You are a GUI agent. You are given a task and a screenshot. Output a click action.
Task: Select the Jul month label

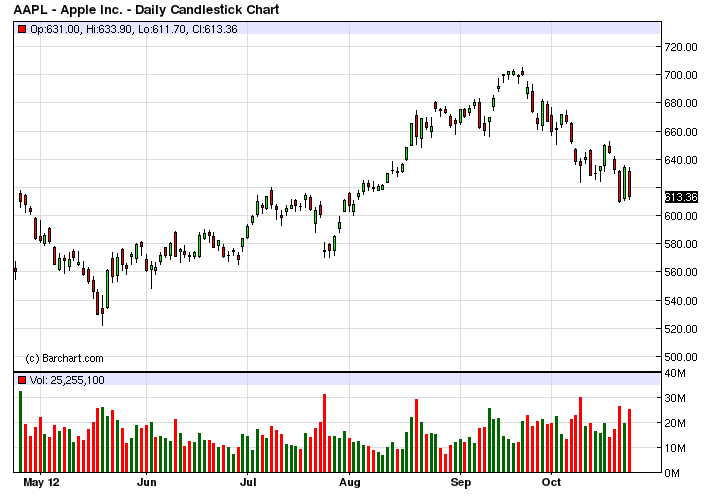tap(248, 482)
